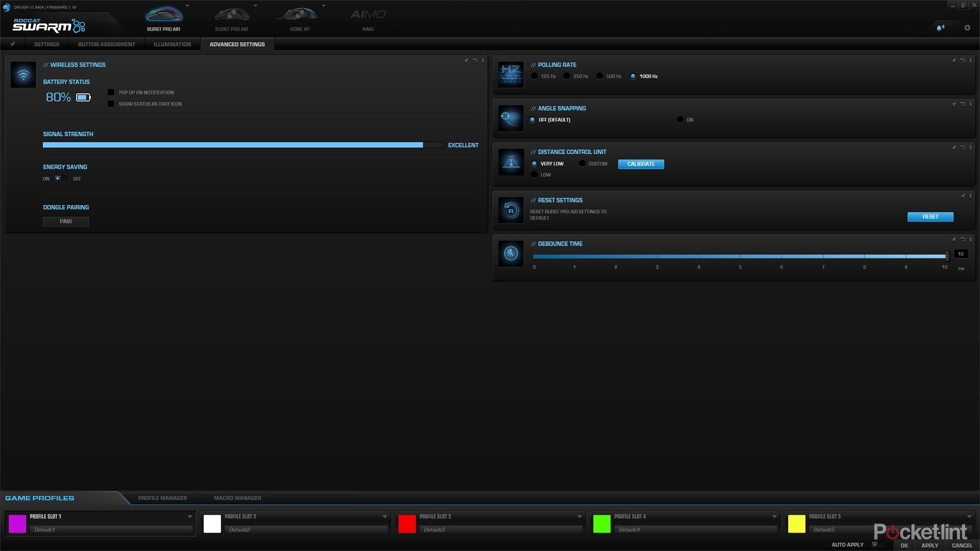Select Custom distance control option
980x551 pixels.
582,164
